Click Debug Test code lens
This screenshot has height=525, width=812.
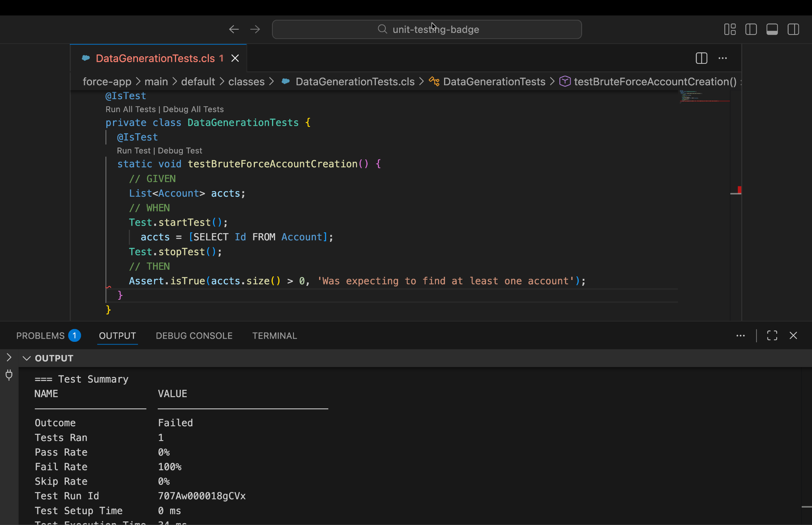pos(180,151)
